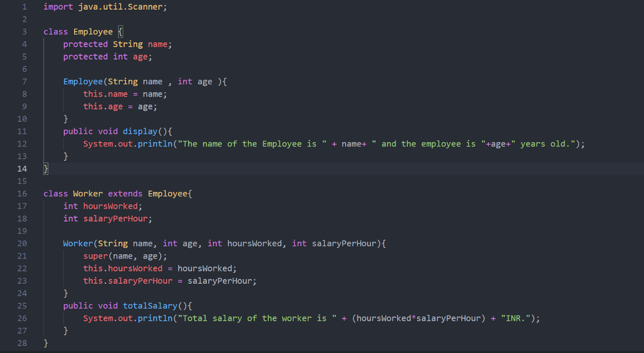644x353 pixels.
Task: Select the Worker constructor on line 20
Action: pos(78,243)
